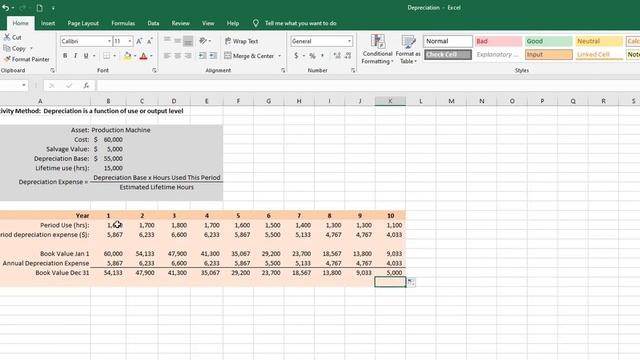Click the Borders icon

pos(107,56)
